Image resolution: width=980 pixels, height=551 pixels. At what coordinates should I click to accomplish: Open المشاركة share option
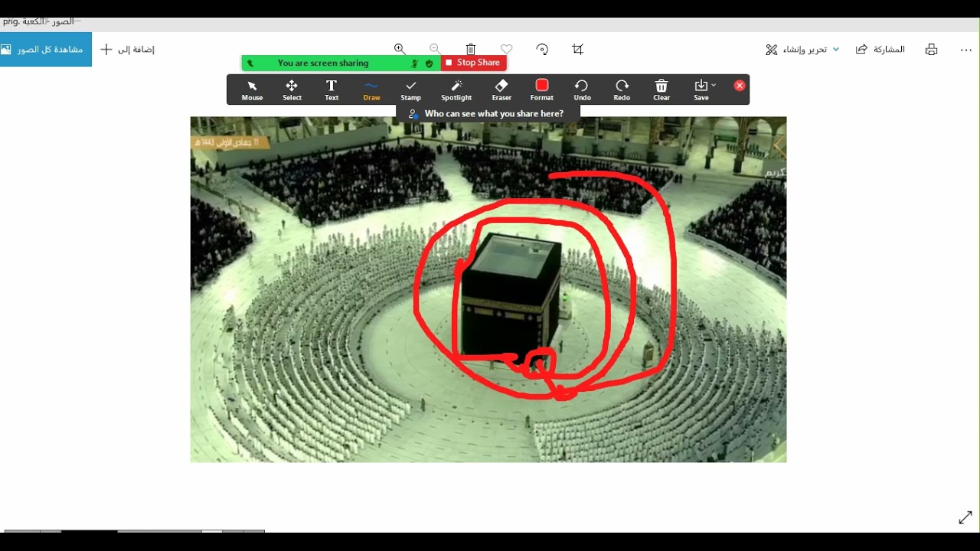click(x=880, y=49)
